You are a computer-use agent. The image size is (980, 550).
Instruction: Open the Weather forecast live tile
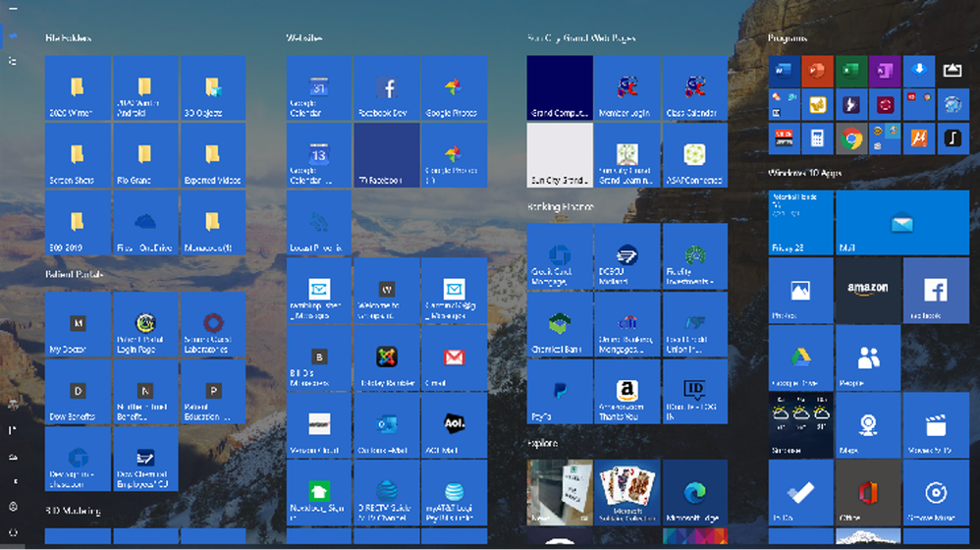[800, 425]
